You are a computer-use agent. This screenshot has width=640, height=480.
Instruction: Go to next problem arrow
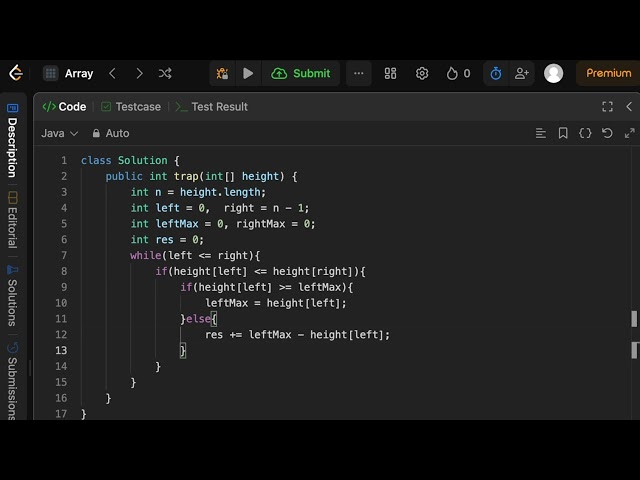coord(139,73)
